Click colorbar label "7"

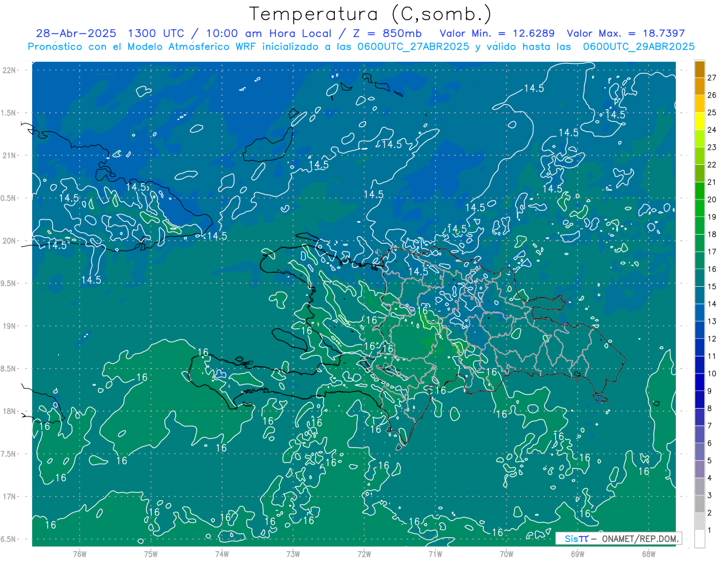(710, 426)
